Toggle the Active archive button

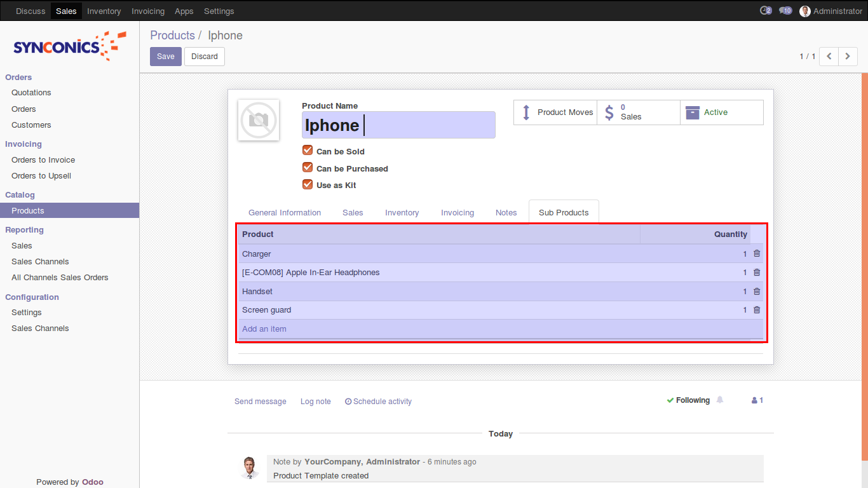[721, 112]
